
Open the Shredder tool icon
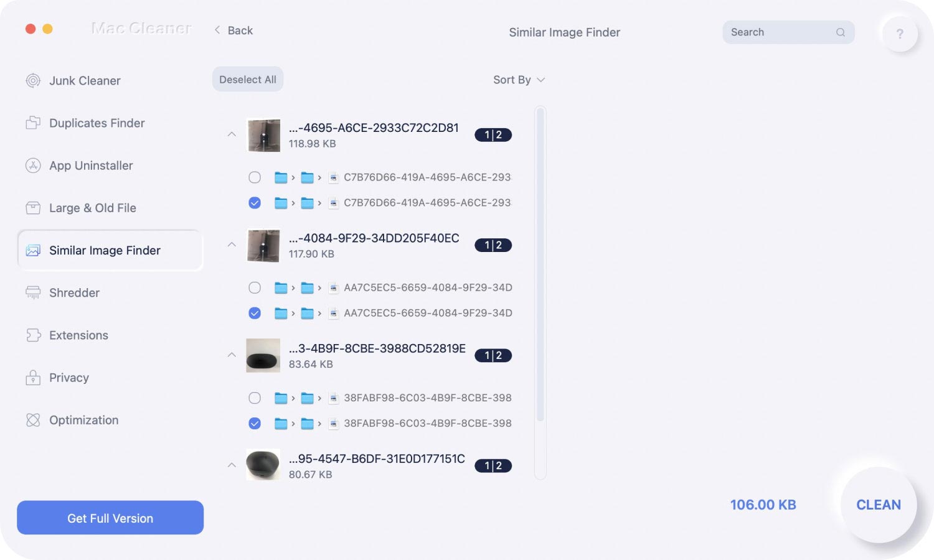[33, 293]
